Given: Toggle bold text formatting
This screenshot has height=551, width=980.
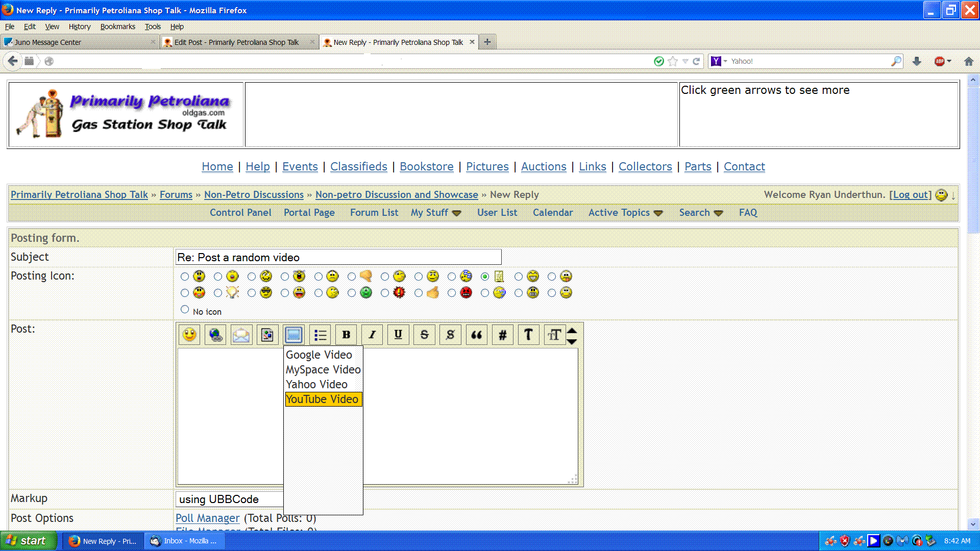Looking at the screenshot, I should pyautogui.click(x=346, y=335).
